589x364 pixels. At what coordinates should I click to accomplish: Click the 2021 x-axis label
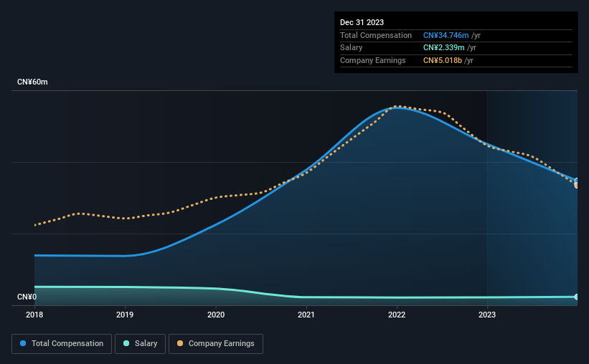(x=306, y=315)
